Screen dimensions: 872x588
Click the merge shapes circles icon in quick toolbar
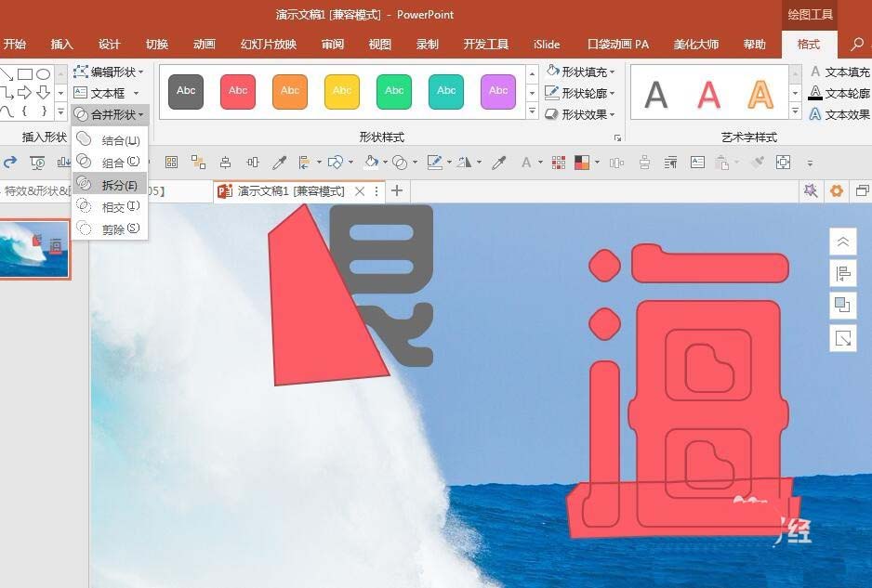400,163
